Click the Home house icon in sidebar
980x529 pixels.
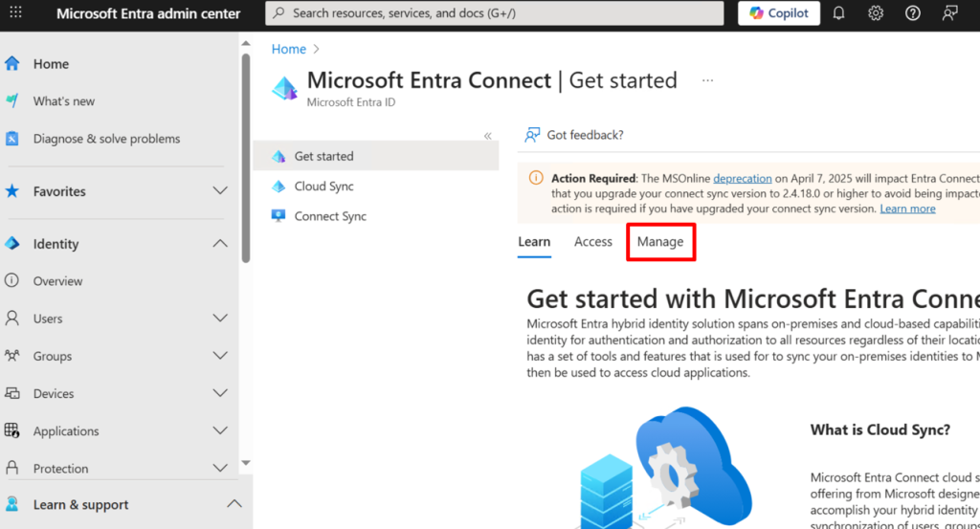12,64
